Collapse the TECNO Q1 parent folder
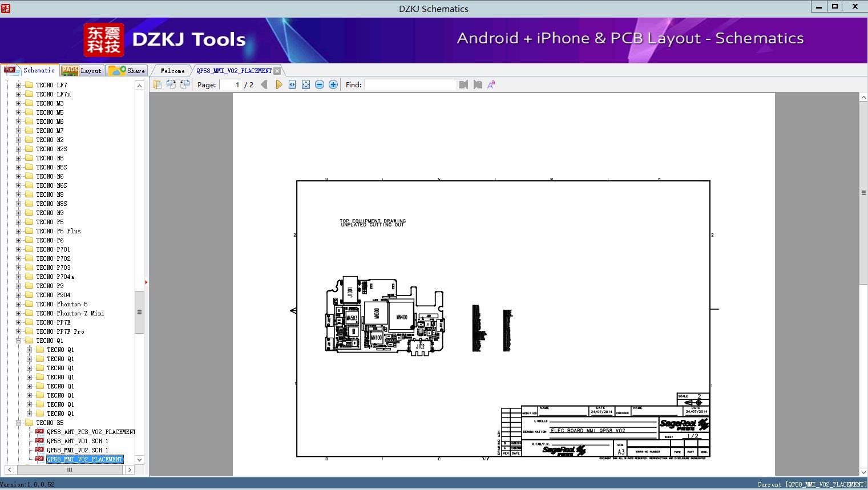Screen dimensions: 868x490 click(x=19, y=341)
